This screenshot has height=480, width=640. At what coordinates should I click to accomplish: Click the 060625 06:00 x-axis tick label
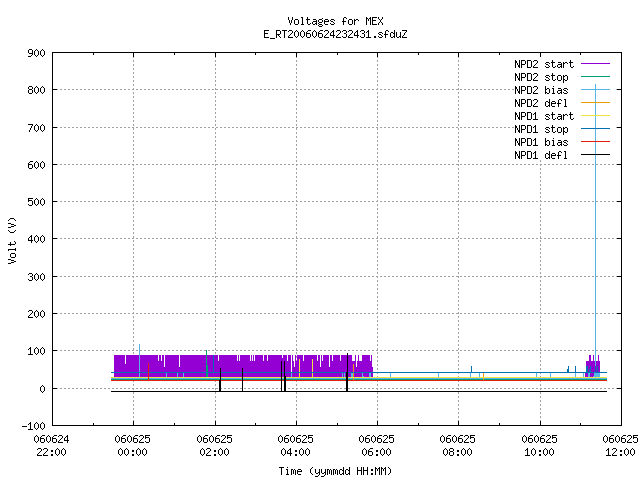click(x=376, y=445)
